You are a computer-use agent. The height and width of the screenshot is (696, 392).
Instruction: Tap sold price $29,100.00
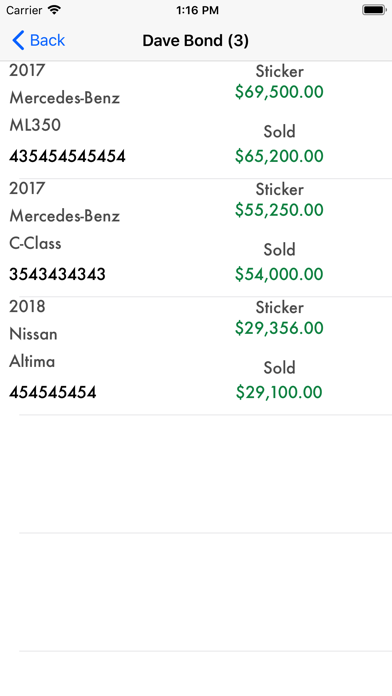point(279,392)
